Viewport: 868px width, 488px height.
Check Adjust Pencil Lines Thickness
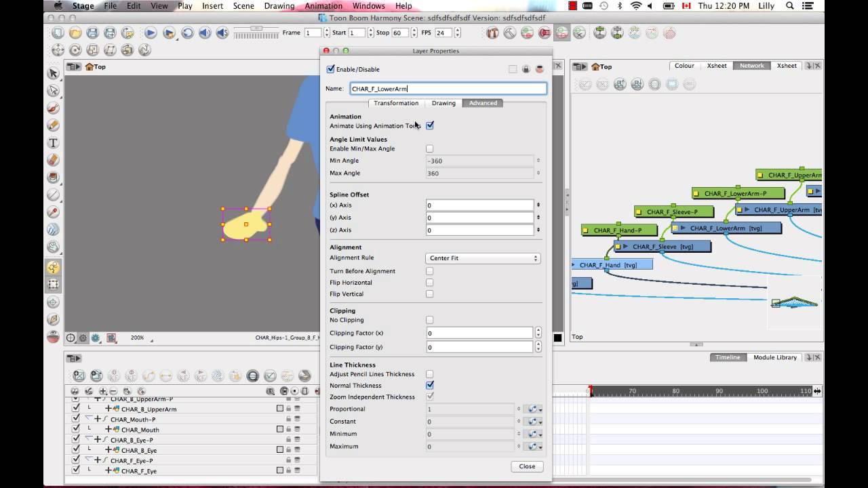(x=429, y=374)
